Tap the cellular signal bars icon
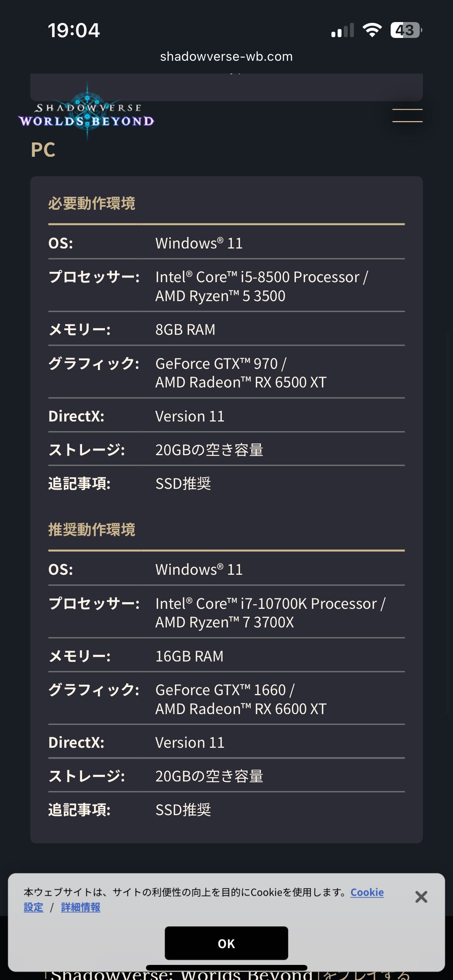The height and width of the screenshot is (980, 453). [x=343, y=31]
